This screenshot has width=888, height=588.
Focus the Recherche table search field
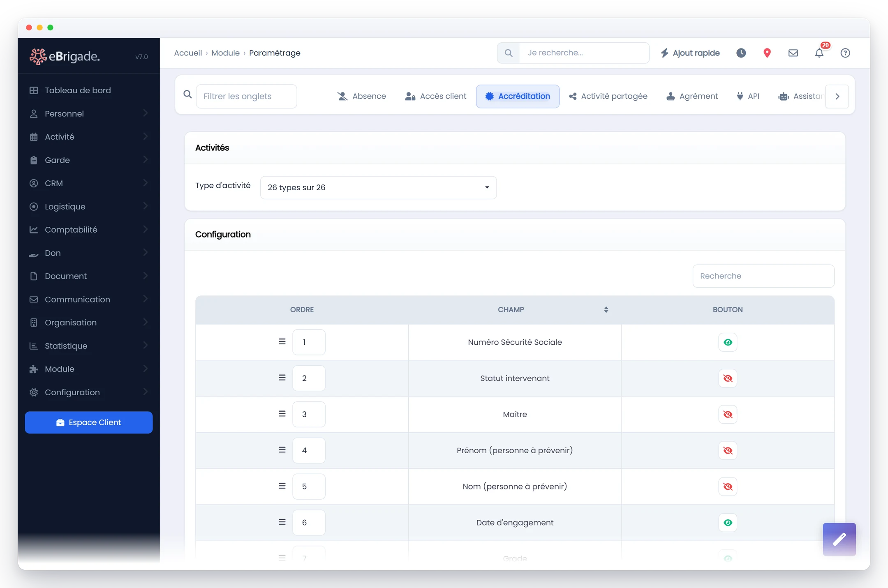763,276
